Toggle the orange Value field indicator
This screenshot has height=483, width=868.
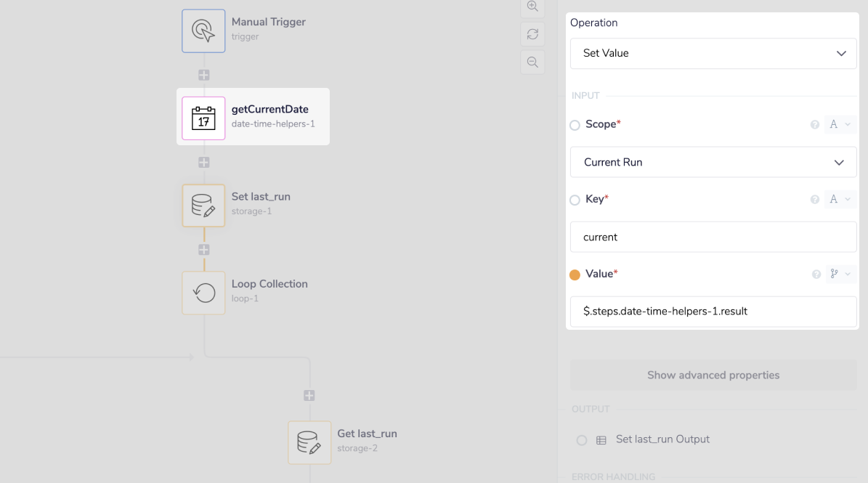click(575, 275)
